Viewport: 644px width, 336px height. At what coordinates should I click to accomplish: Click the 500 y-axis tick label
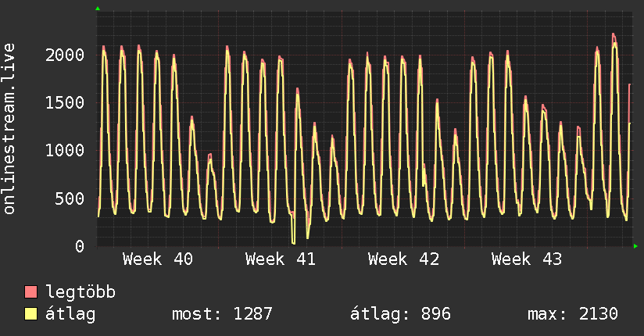click(70, 198)
